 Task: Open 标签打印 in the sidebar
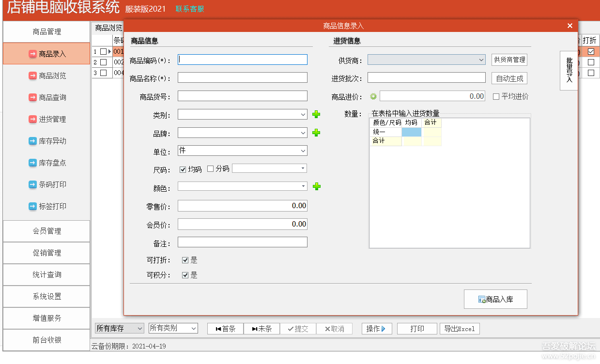coord(46,206)
